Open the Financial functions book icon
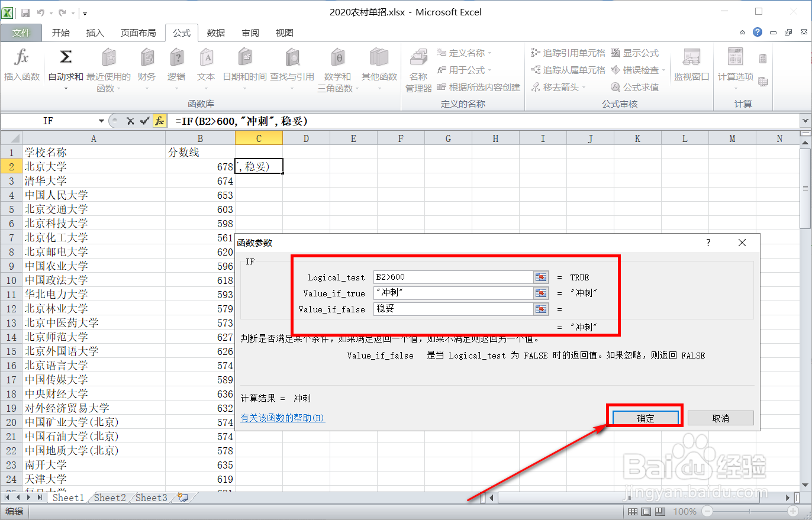Image resolution: width=812 pixels, height=520 pixels. (147, 57)
